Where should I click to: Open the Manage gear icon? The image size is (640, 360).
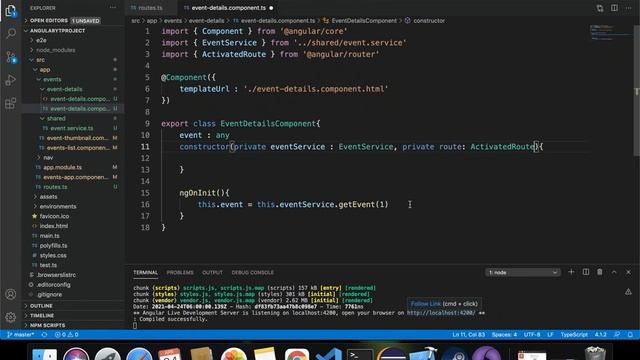point(11,317)
